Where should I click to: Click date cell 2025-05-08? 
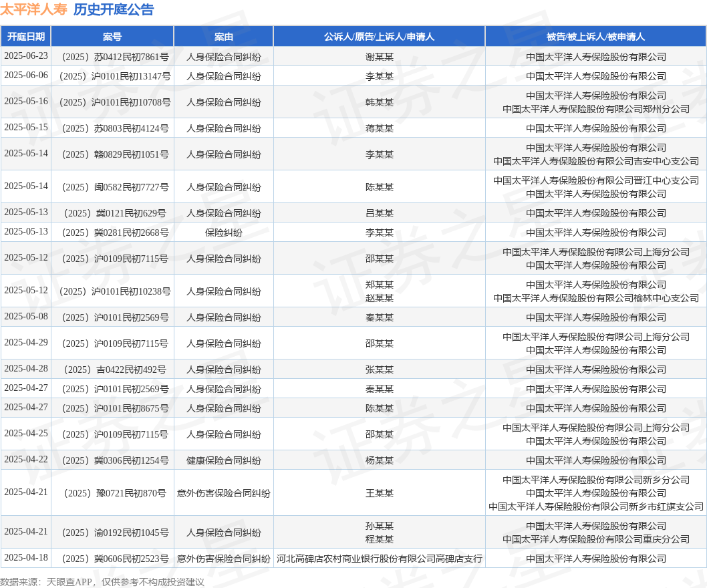tap(25, 317)
